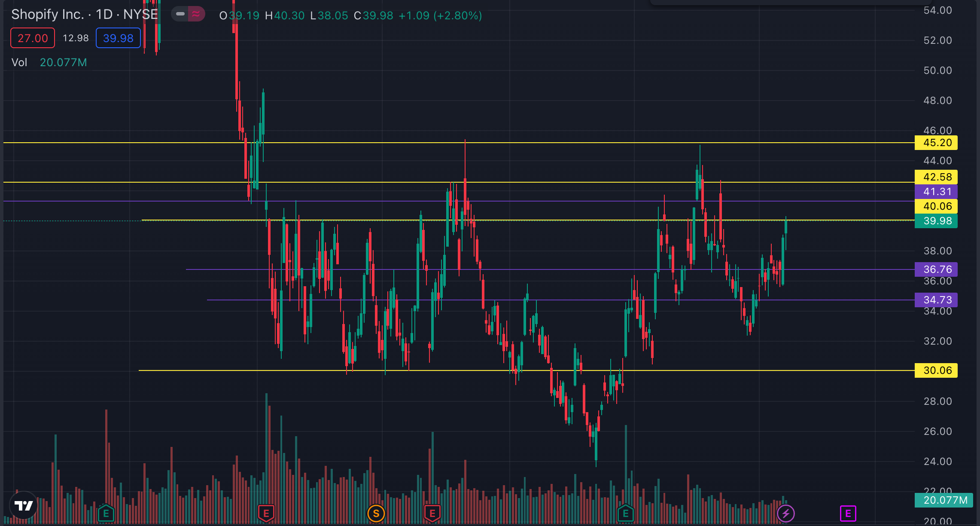The width and height of the screenshot is (980, 526).
Task: Click the green 39.98 current price label
Action: 936,221
